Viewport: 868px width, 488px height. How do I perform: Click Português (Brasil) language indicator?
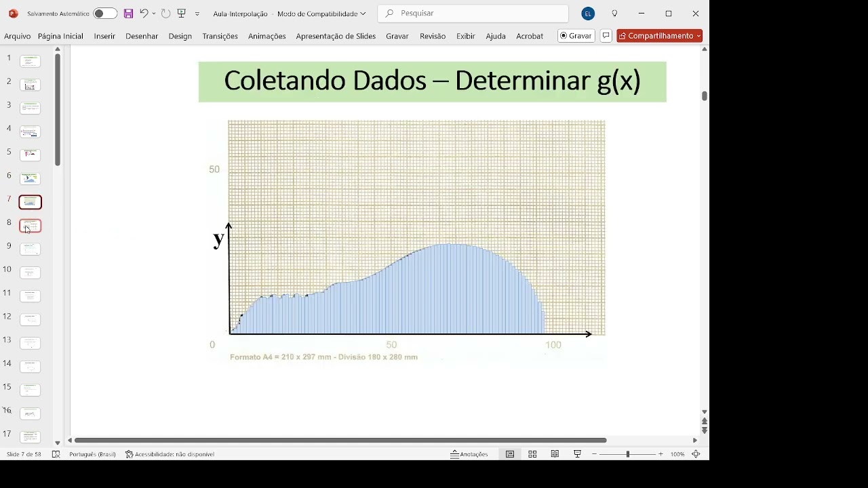tap(92, 454)
